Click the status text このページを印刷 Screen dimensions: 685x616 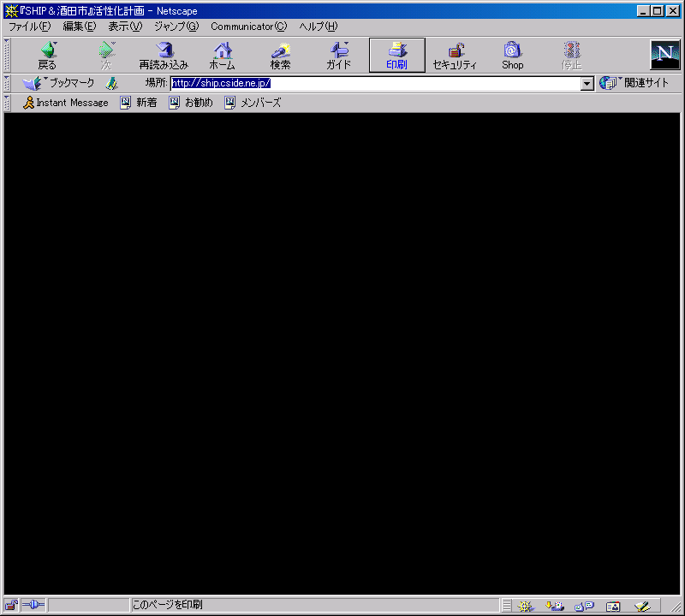(x=167, y=605)
